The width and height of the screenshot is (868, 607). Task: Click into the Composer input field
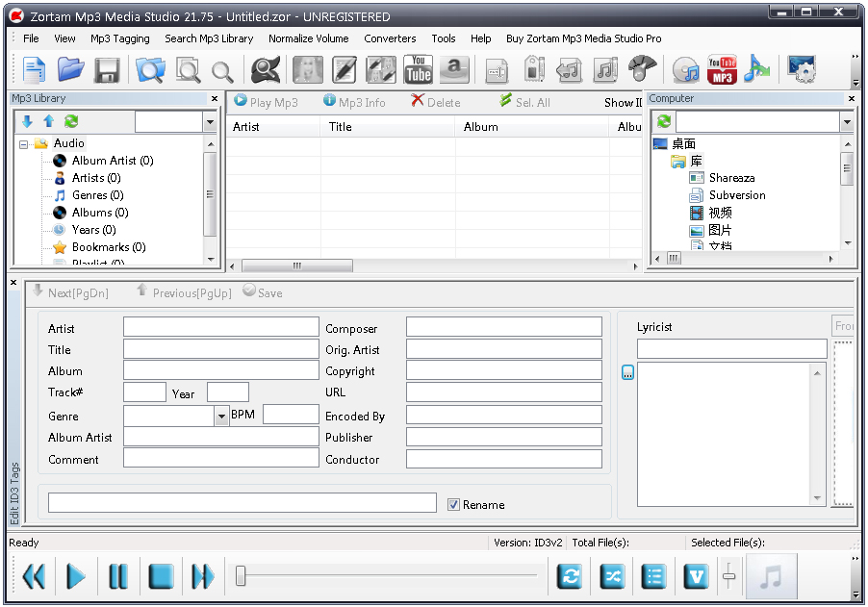pyautogui.click(x=503, y=327)
